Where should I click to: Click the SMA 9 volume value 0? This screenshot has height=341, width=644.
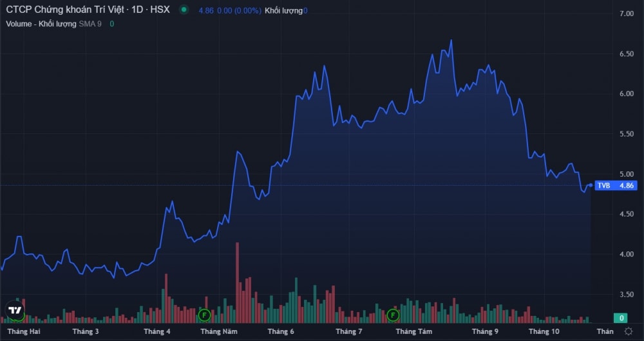111,24
